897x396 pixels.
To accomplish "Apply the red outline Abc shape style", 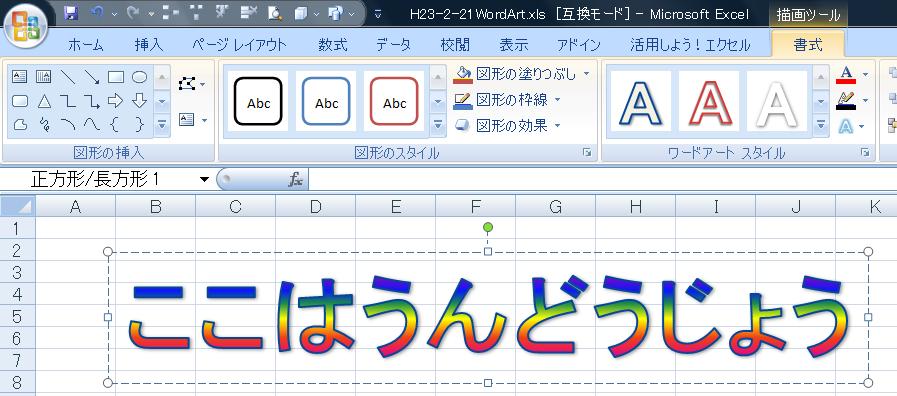I will pyautogui.click(x=394, y=101).
